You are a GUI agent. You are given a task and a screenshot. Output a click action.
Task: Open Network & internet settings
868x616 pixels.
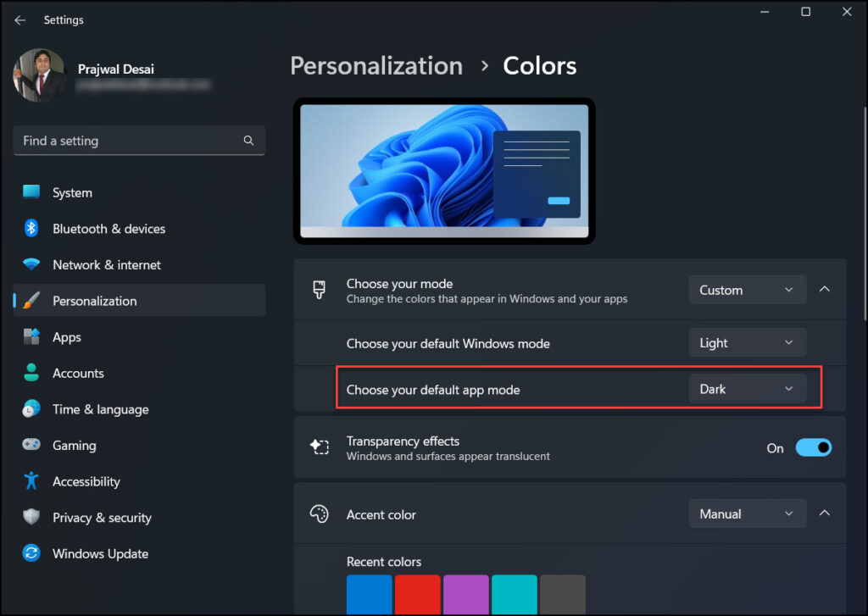(x=139, y=264)
